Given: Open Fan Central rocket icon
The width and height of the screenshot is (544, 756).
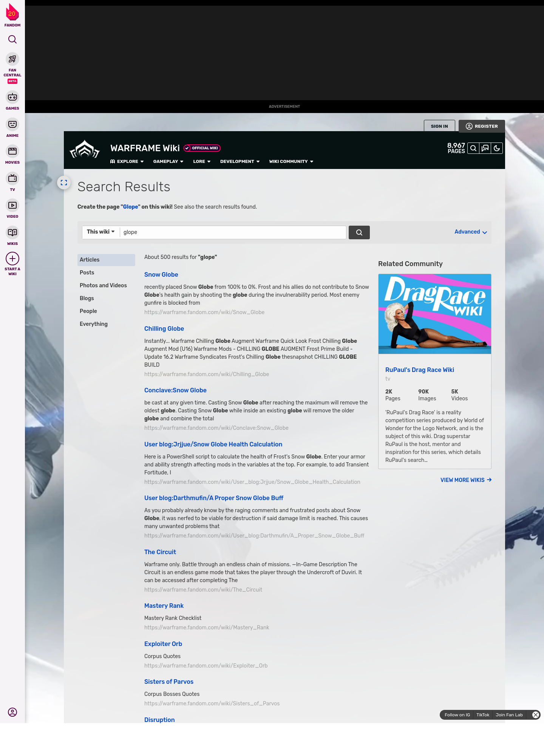Looking at the screenshot, I should (12, 59).
